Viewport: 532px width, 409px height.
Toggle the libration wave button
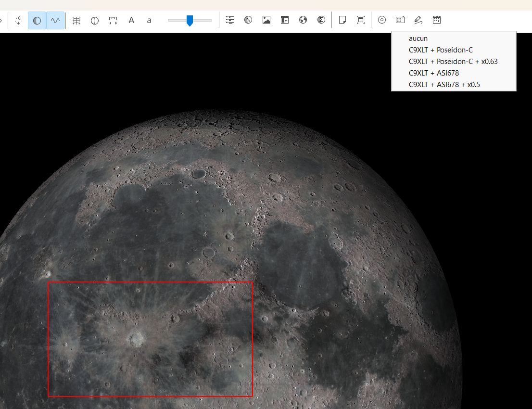tap(55, 21)
